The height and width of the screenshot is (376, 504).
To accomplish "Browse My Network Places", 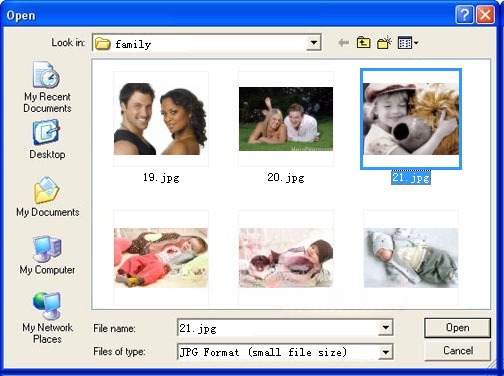I will click(x=47, y=318).
